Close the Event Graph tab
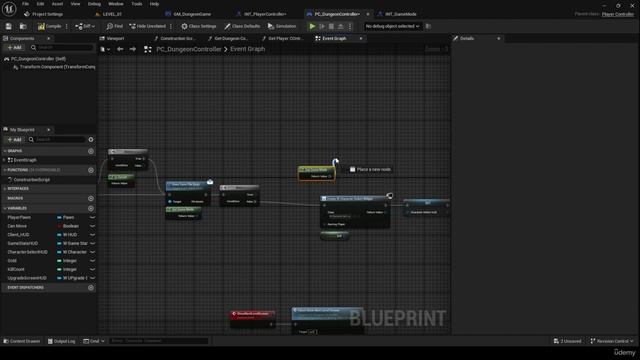 [x=361, y=38]
